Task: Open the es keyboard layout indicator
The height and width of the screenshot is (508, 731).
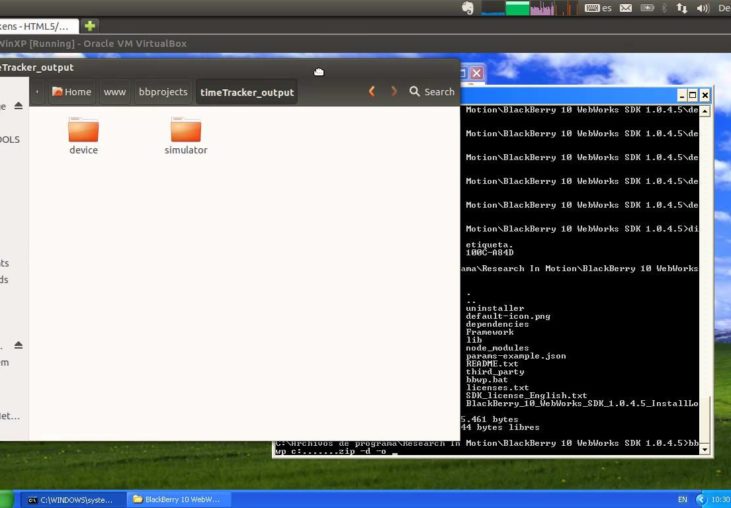Action: tap(598, 8)
